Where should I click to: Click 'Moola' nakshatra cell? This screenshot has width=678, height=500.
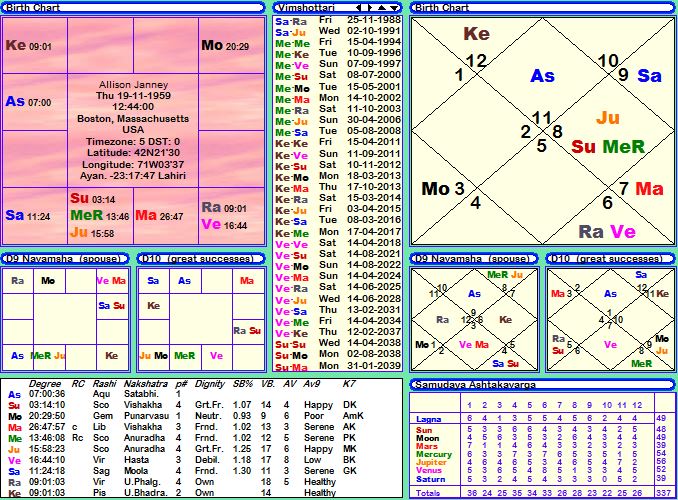pos(136,471)
